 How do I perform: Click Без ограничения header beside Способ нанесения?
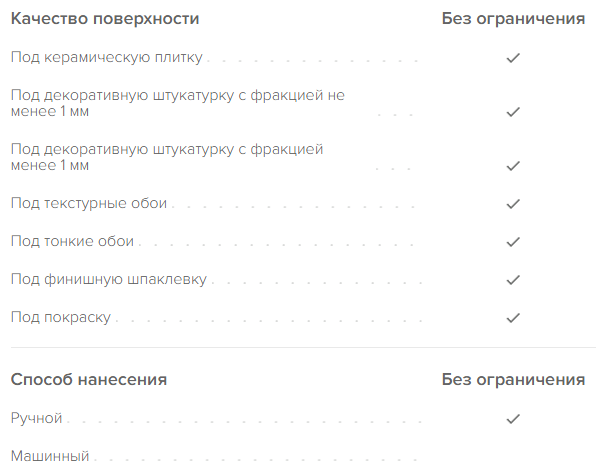coord(513,379)
